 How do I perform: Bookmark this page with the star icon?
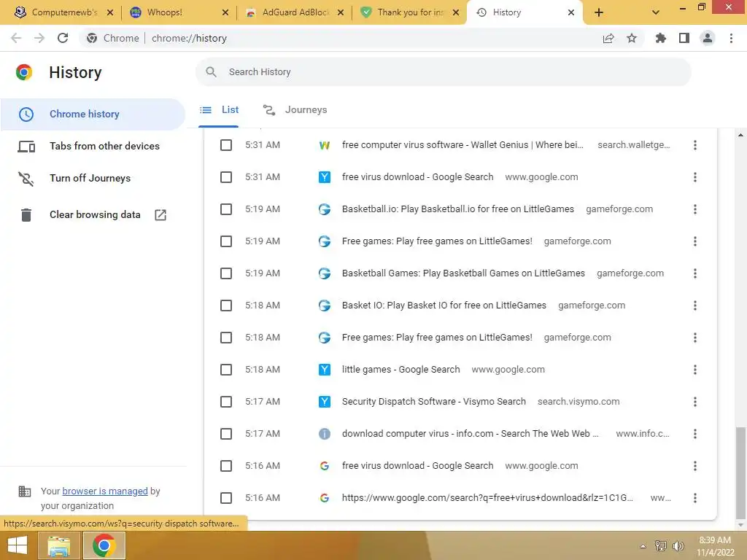coord(632,38)
